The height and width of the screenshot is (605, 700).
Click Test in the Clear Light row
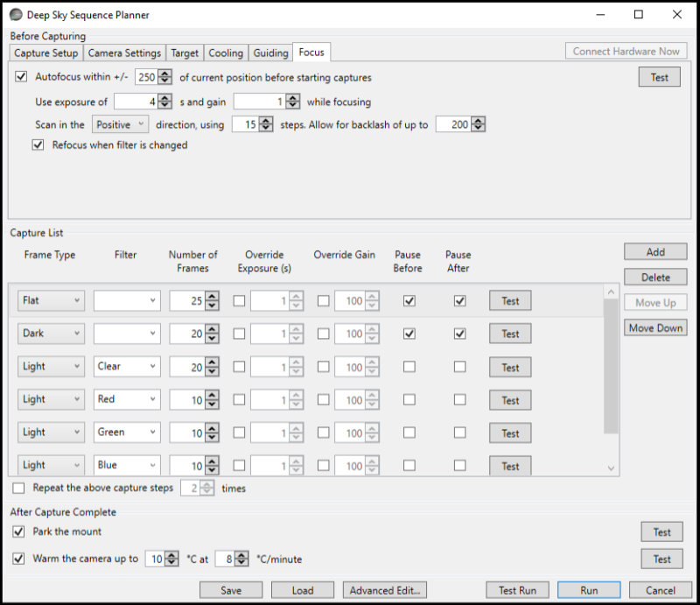coord(510,367)
